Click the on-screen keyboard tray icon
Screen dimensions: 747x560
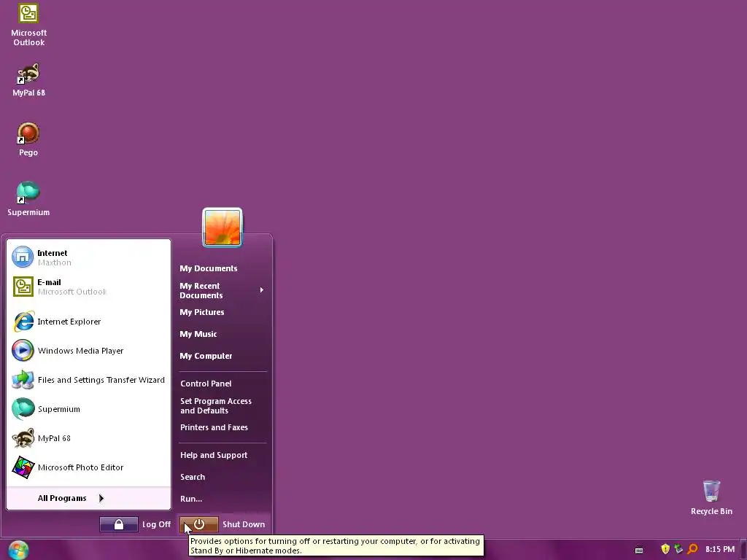pyautogui.click(x=639, y=550)
